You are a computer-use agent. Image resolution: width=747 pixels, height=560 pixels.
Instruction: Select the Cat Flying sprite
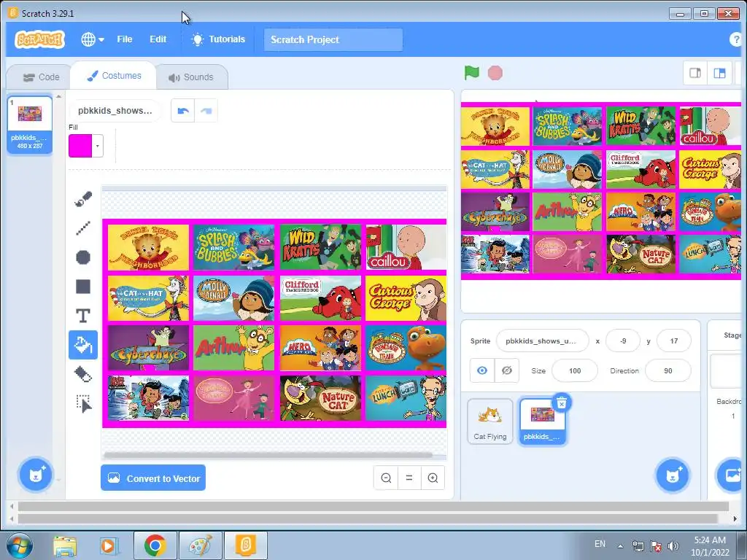coord(490,422)
